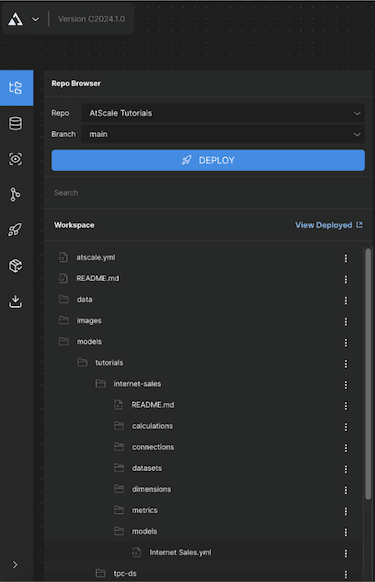Open the database icon in the sidebar

click(x=16, y=123)
